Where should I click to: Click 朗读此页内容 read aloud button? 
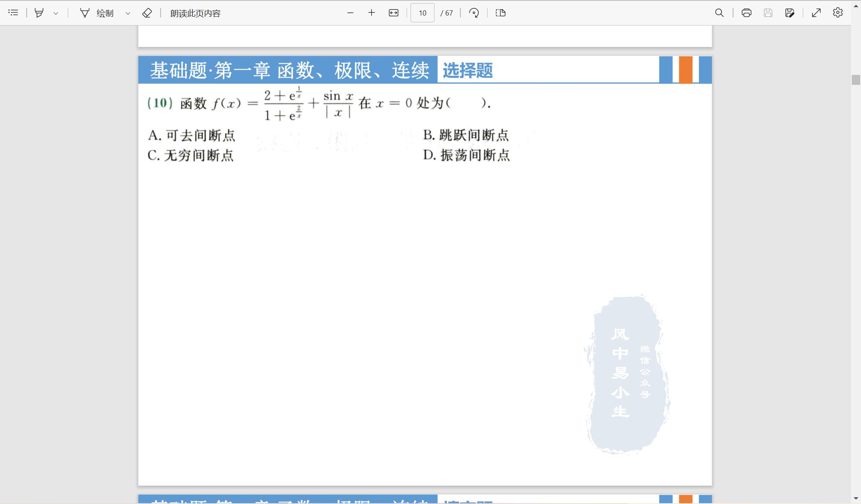195,13
